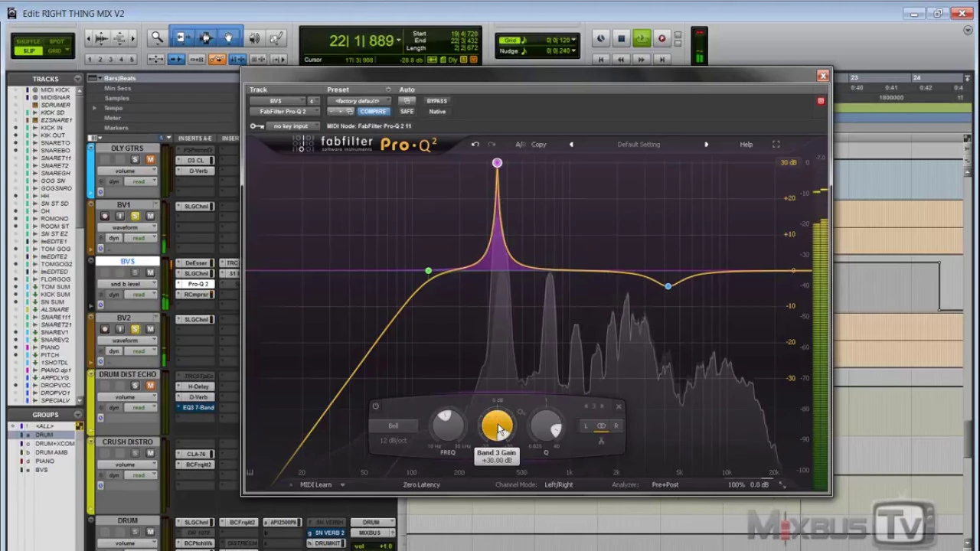Open FabFilter Pro-Q 2 insert selector
Viewport: 980px width, 551px height.
click(x=284, y=112)
